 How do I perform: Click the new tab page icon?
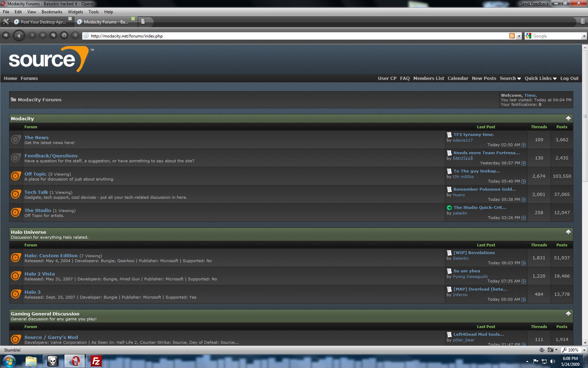(143, 22)
